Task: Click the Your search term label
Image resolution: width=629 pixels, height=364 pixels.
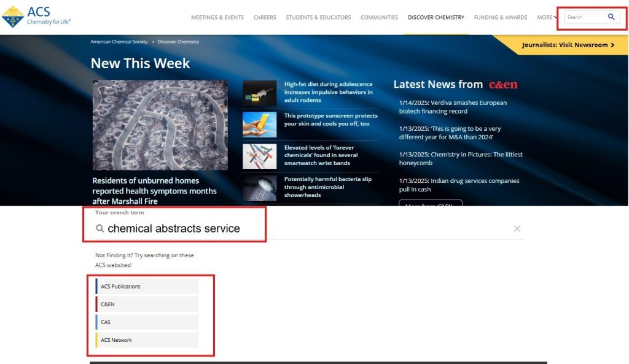Action: (120, 212)
